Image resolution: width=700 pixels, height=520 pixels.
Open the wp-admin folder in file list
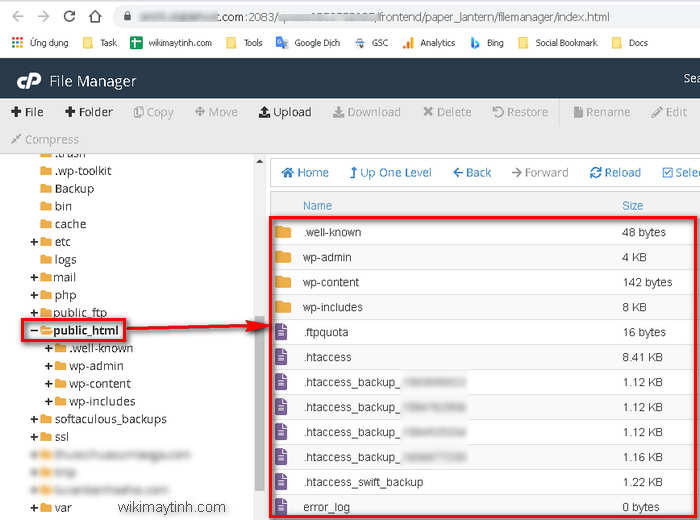coord(325,257)
